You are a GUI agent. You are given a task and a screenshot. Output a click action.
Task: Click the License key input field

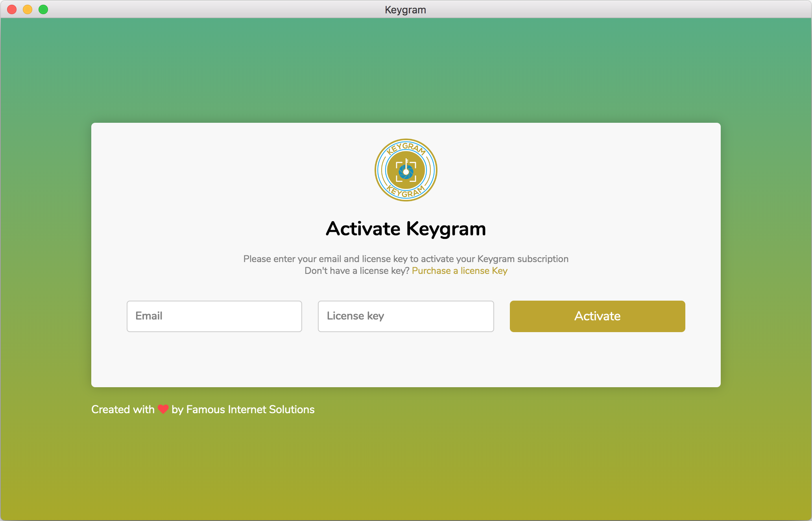tap(406, 316)
